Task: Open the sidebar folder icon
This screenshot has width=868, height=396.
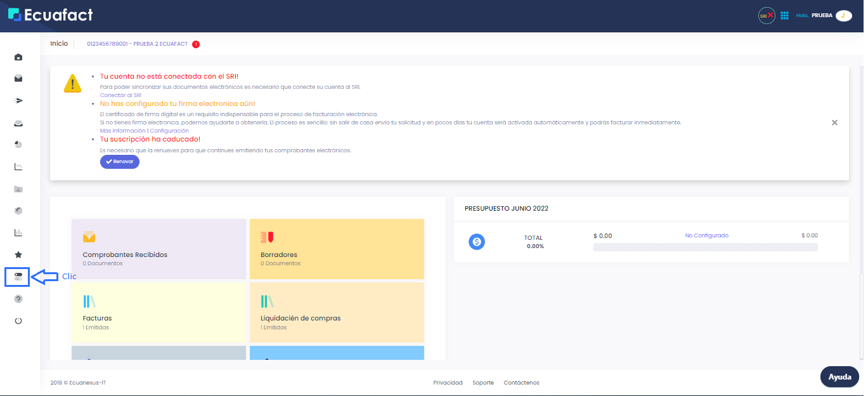Action: (x=18, y=188)
